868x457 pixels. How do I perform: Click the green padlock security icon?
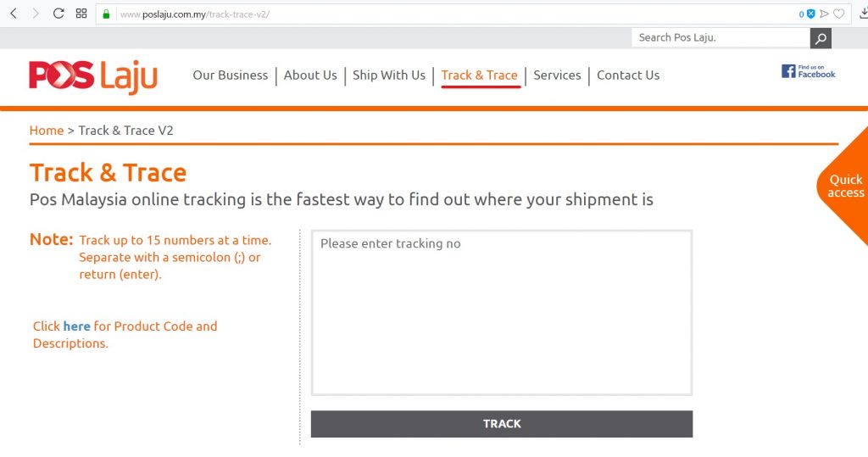(106, 14)
